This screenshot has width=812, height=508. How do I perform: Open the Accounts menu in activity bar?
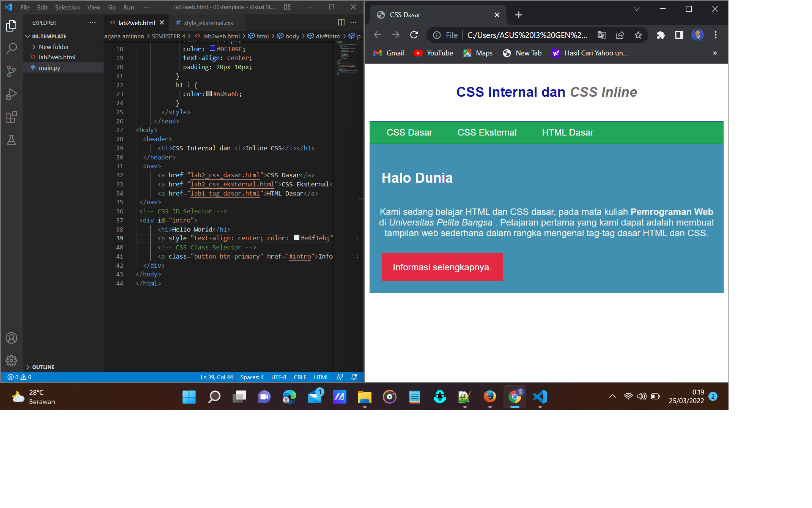[11, 338]
